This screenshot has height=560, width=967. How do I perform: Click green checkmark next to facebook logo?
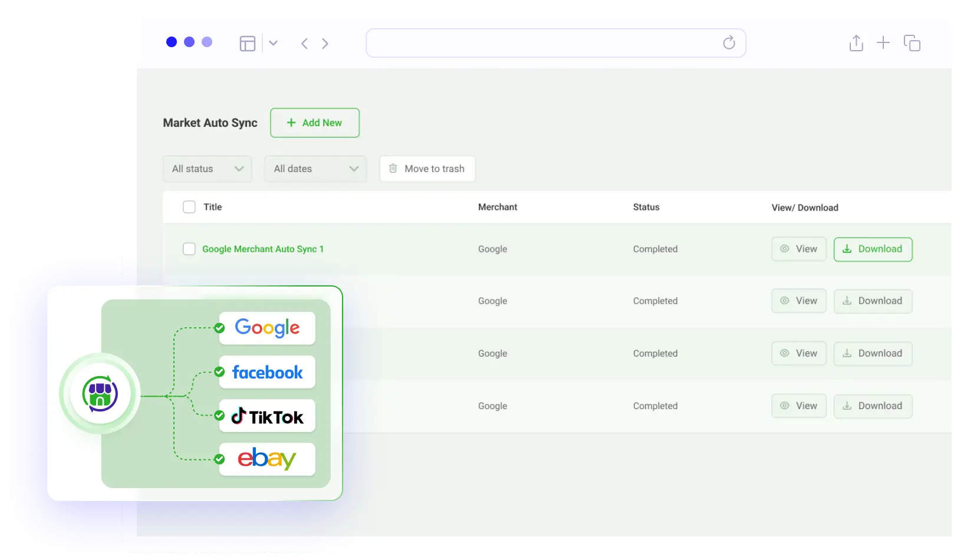coord(219,372)
